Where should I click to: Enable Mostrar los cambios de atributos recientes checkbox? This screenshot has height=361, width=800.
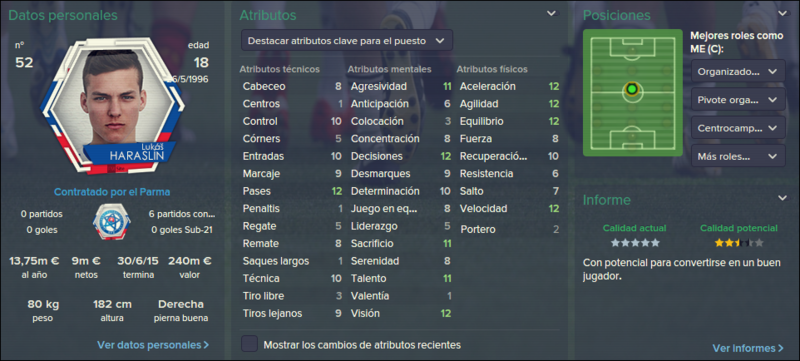click(x=249, y=344)
